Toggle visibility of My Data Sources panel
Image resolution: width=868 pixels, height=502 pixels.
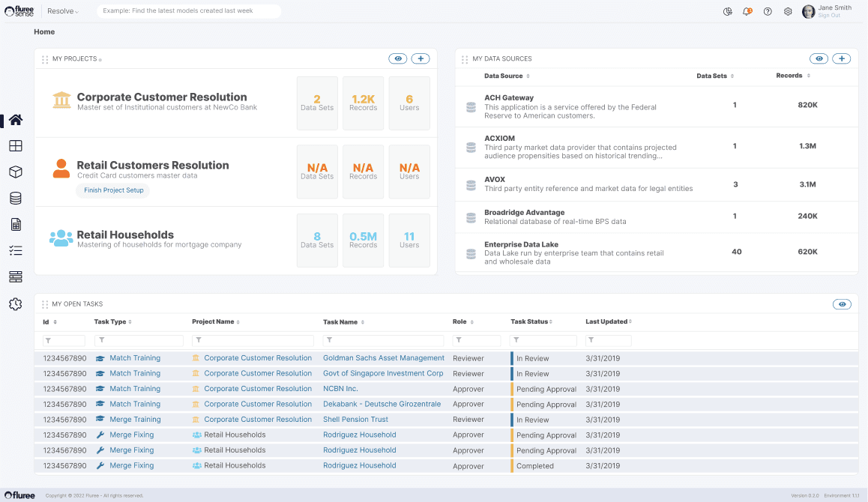(819, 58)
